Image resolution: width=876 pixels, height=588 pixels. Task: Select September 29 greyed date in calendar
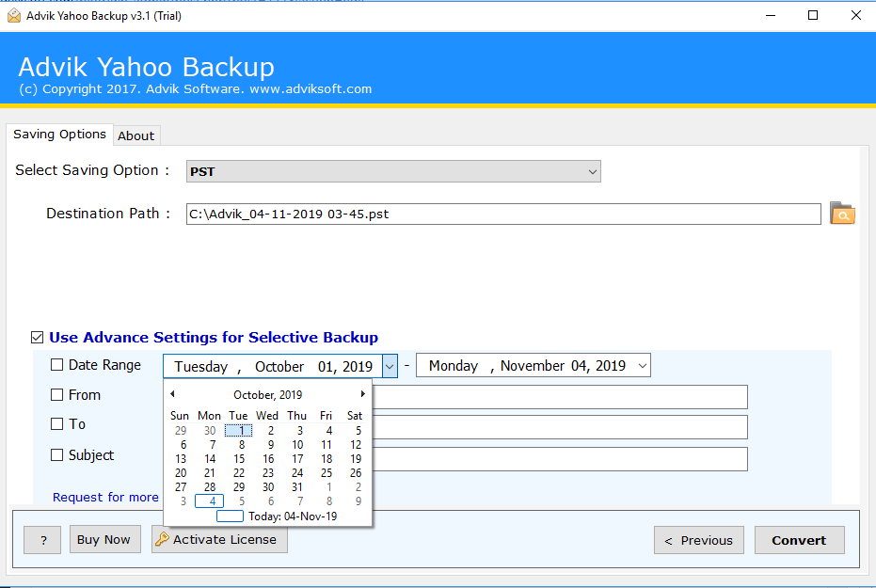tap(181, 431)
